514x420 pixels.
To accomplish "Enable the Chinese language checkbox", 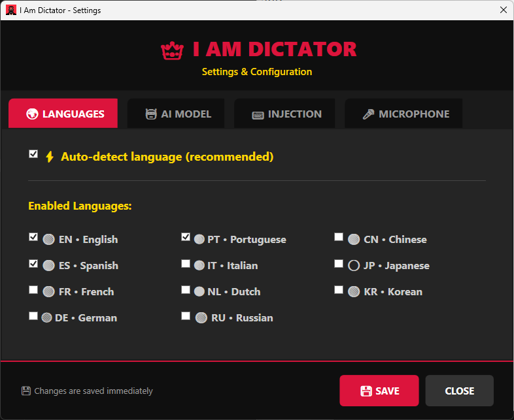I will point(339,237).
